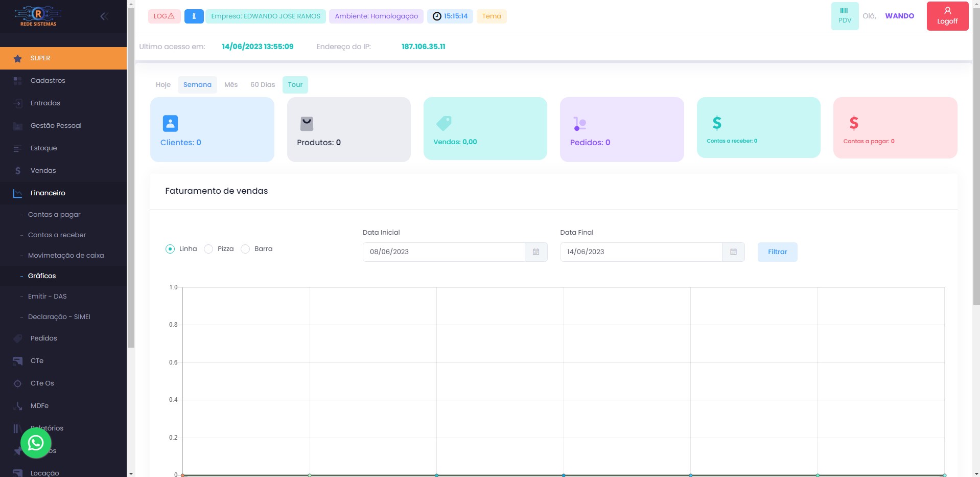The height and width of the screenshot is (477, 980).
Task: Click the Tema theme color button
Action: pos(491,16)
